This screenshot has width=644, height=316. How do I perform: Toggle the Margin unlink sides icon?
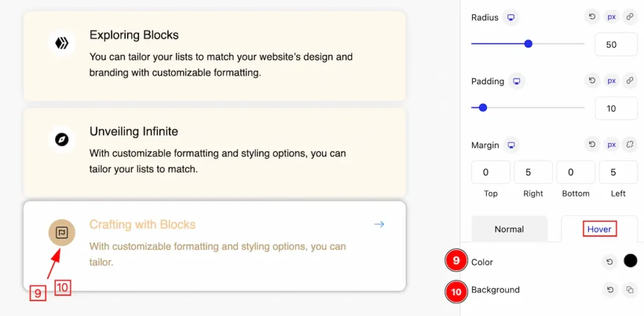pos(630,144)
